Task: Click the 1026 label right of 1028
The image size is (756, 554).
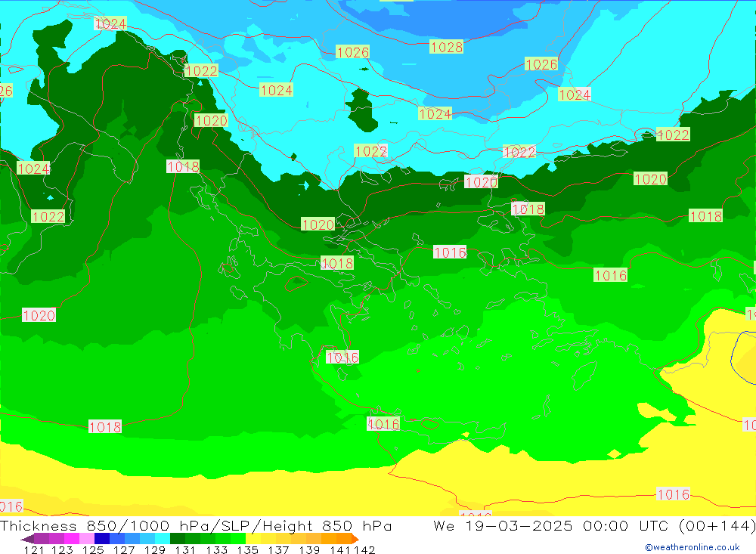Action: coord(541,64)
